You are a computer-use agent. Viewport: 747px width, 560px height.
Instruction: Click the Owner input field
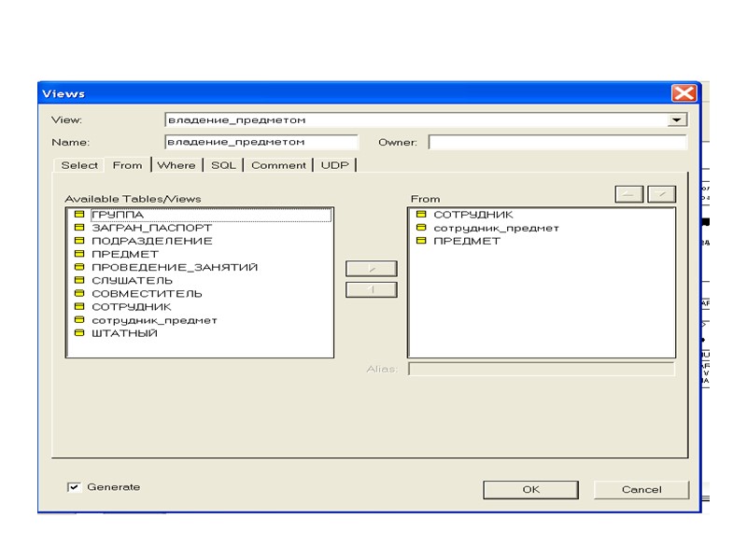pos(557,142)
